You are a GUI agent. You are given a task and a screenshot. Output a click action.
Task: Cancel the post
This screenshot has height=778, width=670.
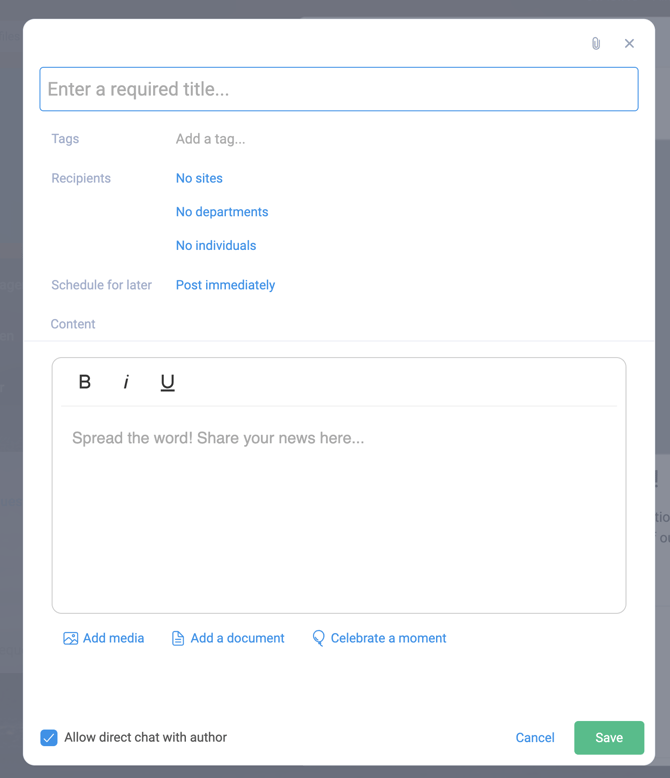535,738
